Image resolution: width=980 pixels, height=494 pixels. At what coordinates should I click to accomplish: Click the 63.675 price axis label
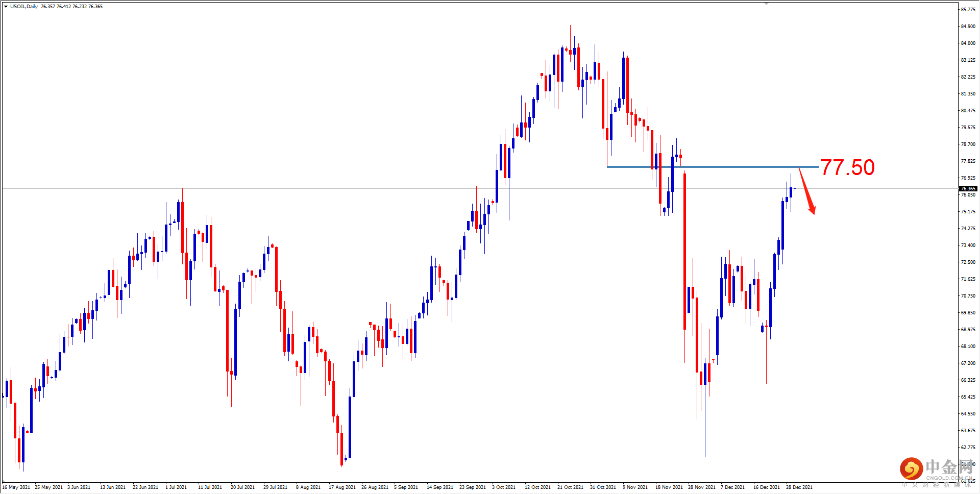click(968, 431)
